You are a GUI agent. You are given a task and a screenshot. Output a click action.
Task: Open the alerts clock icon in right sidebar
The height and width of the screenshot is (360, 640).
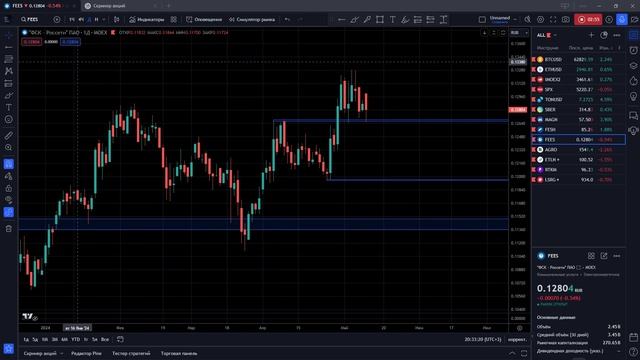[x=633, y=50]
